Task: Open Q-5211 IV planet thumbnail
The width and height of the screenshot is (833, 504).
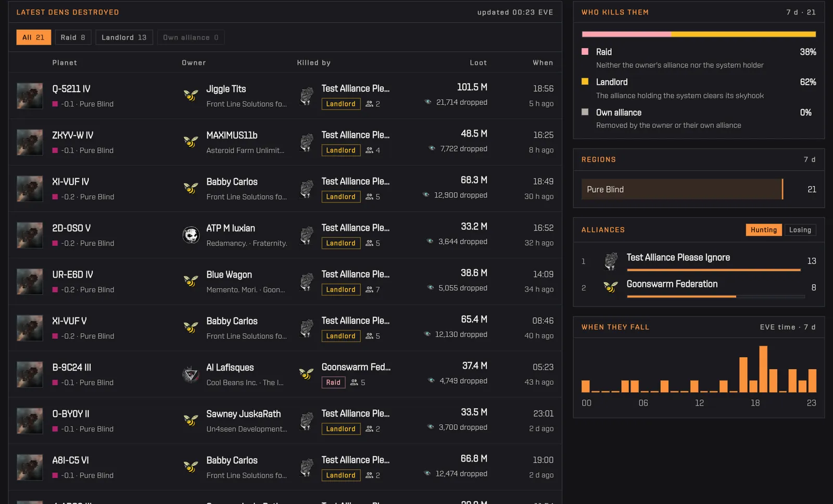Action: [30, 96]
